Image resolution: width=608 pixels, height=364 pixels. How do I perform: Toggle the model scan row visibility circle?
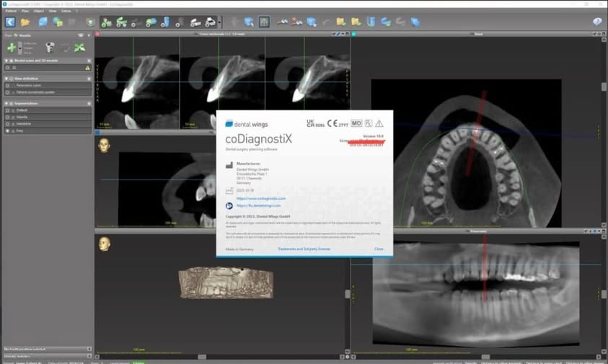point(7,68)
